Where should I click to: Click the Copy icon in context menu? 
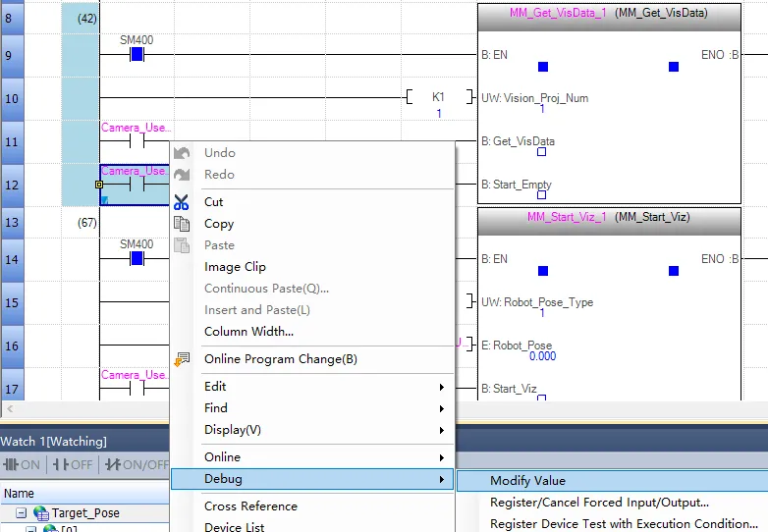click(181, 224)
